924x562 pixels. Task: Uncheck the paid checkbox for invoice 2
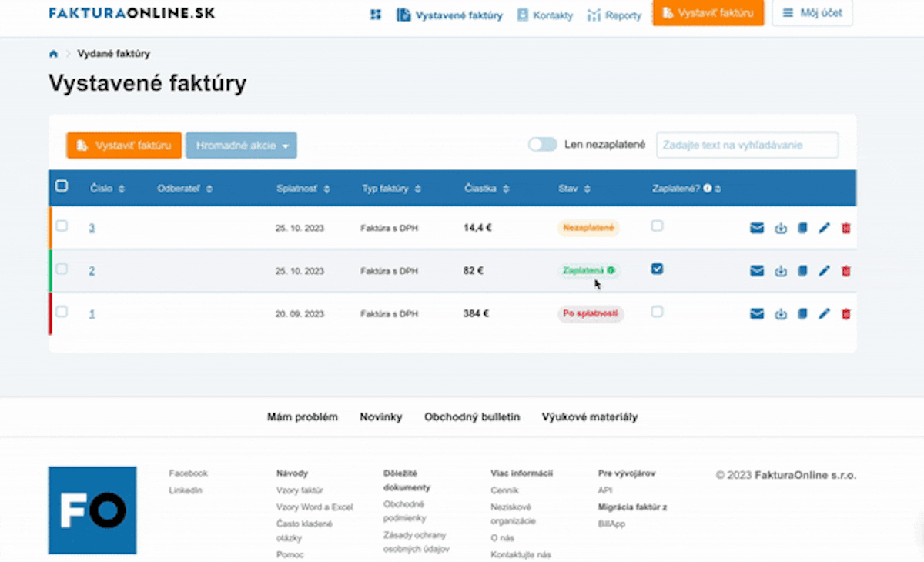click(x=657, y=269)
